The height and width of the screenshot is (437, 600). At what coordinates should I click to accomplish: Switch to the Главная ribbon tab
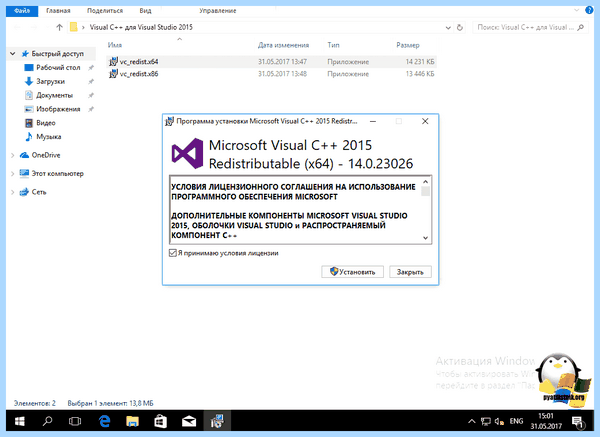[x=58, y=11]
